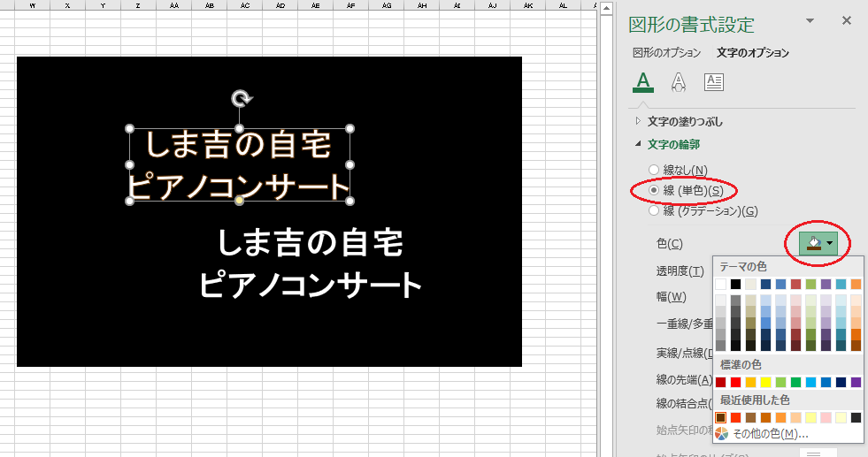Image resolution: width=868 pixels, height=457 pixels.
Task: Pick purple in the standard colors row
Action: pyautogui.click(x=856, y=382)
